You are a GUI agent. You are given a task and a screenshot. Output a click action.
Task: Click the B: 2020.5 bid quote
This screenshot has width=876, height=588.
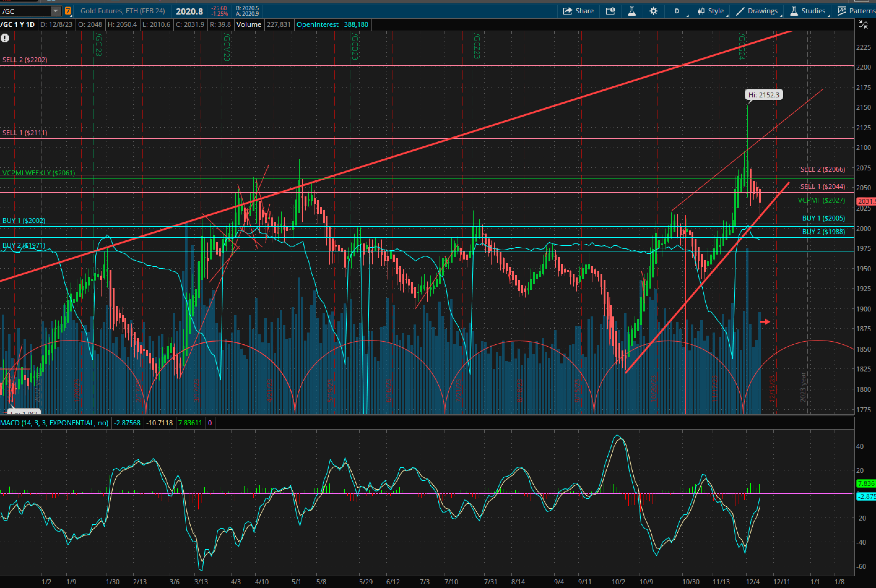(247, 8)
